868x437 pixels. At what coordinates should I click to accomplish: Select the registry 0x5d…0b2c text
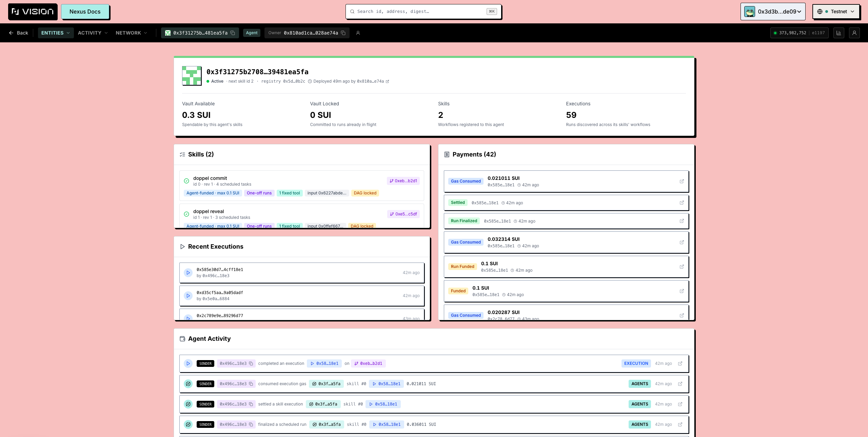[283, 81]
